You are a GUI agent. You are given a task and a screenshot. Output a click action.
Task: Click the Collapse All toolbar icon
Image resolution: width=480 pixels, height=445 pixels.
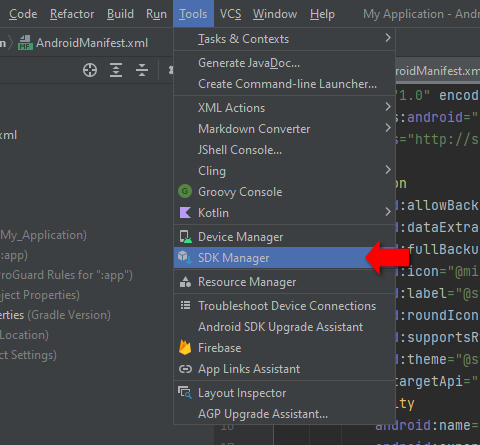click(x=142, y=70)
